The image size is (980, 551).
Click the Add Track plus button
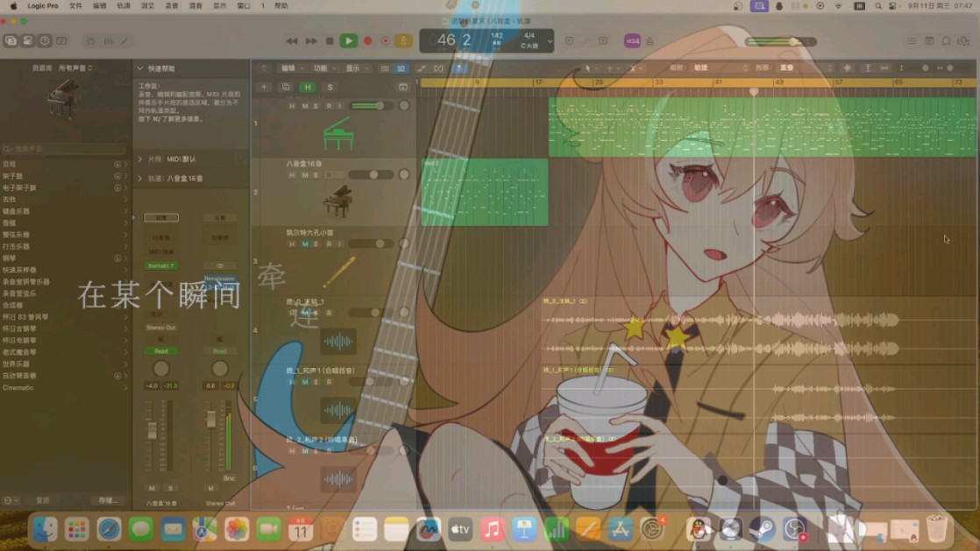[264, 87]
